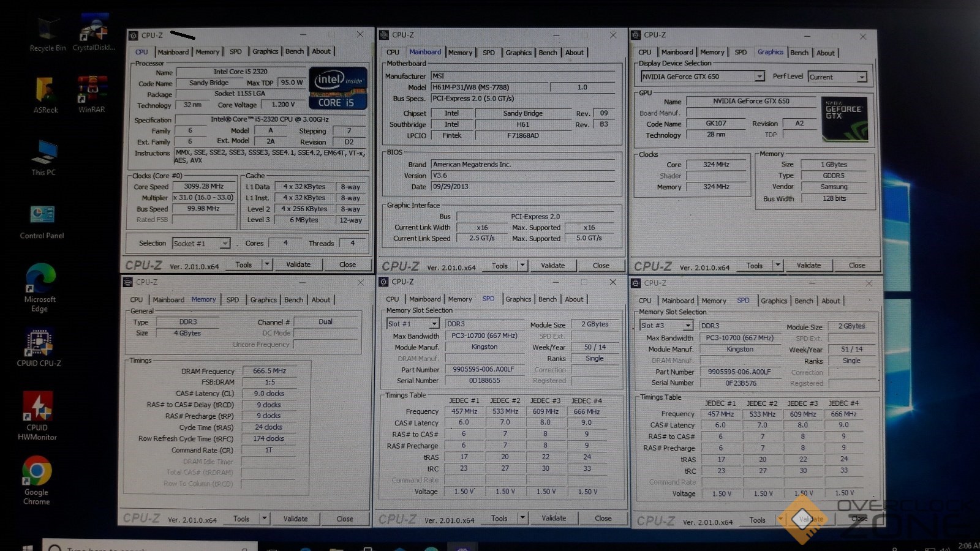Select the CPUID CPU-Z desktop shortcut

click(39, 348)
